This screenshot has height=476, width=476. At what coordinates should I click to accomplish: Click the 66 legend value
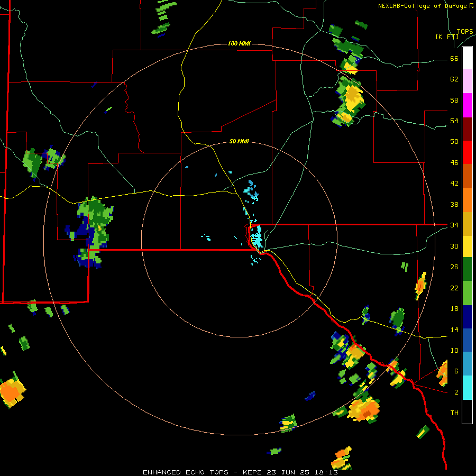coord(454,58)
